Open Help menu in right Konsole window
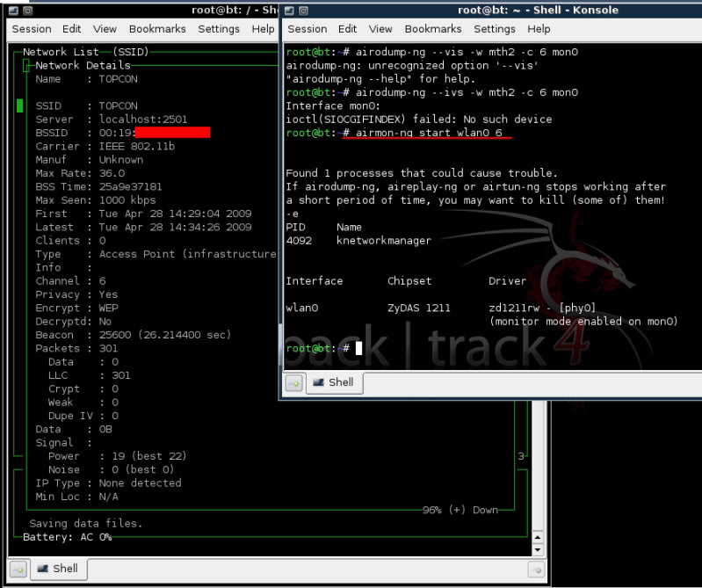Screen dimensions: 702x588 pyautogui.click(x=539, y=29)
